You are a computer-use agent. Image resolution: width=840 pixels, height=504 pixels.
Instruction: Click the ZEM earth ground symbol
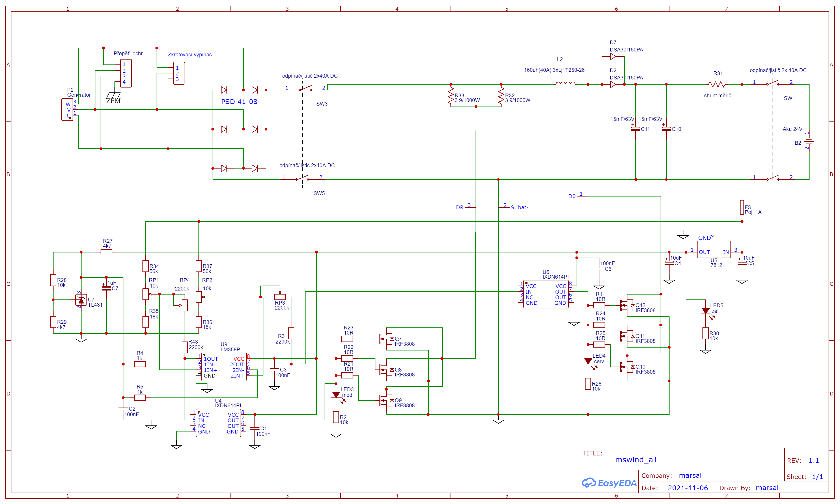pos(114,96)
